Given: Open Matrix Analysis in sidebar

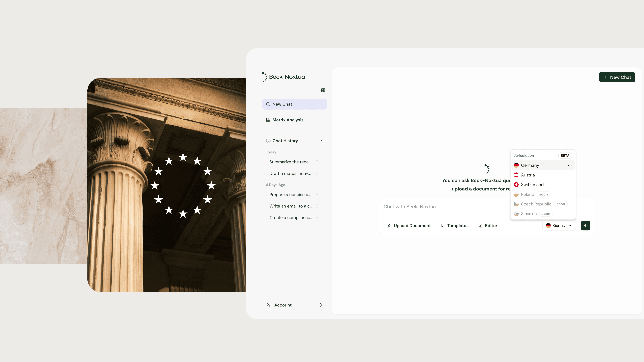Looking at the screenshot, I should pos(288,120).
